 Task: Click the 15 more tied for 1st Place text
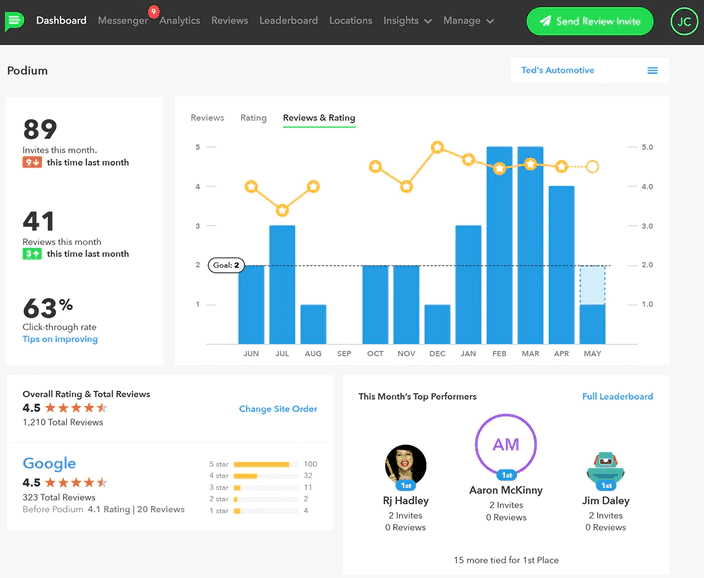(506, 560)
